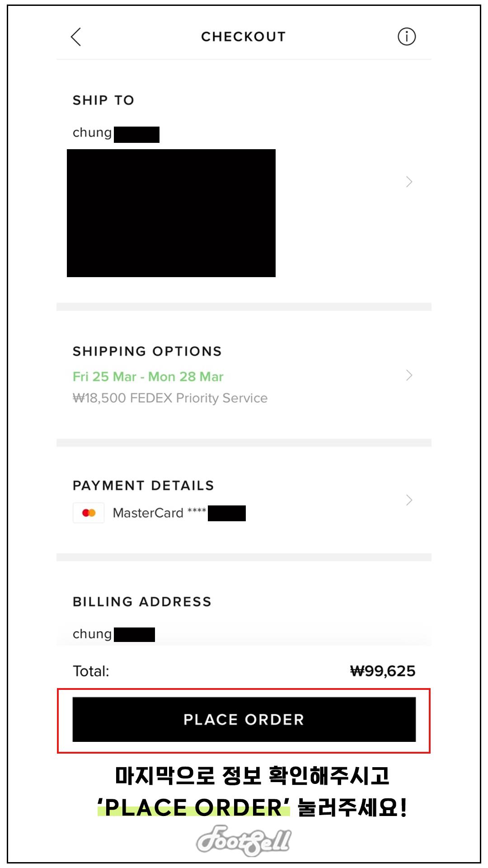Select the MasterCard **** card number text
This screenshot has width=488, height=868.
[159, 513]
